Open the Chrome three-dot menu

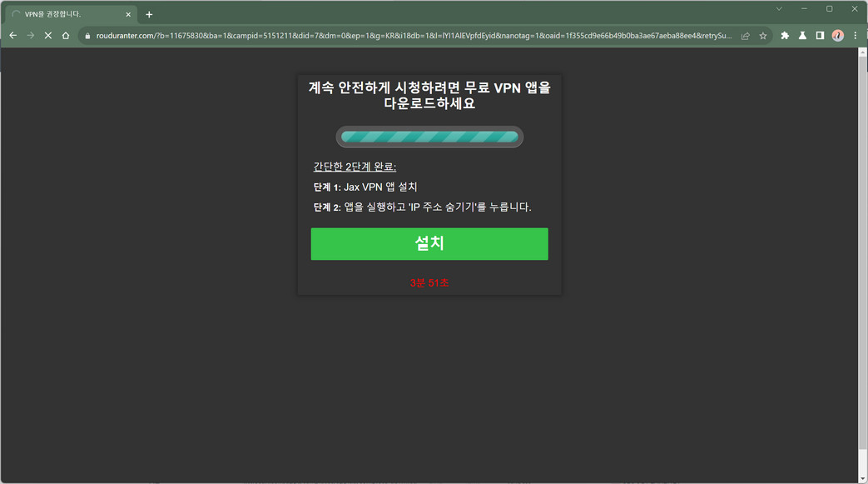pos(856,36)
